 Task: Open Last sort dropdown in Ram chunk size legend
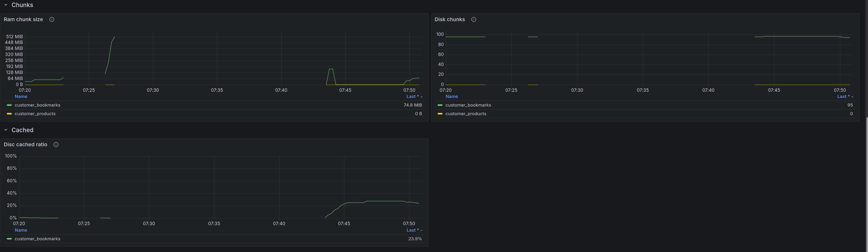click(x=414, y=97)
